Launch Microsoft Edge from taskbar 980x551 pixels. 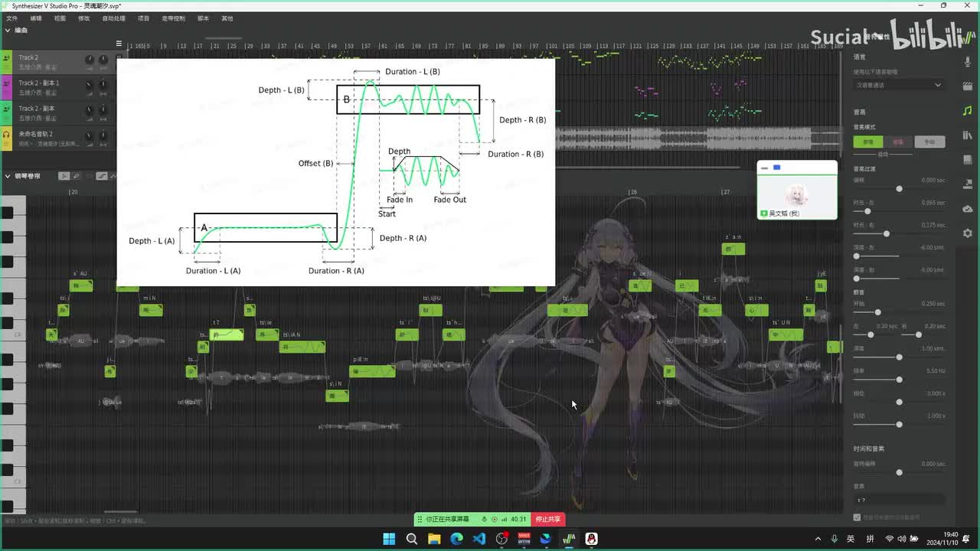pos(456,539)
